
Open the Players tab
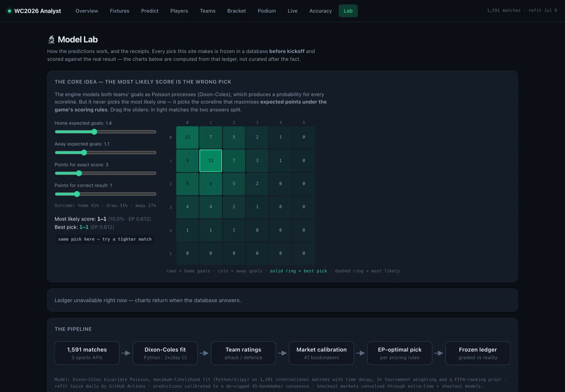179,11
